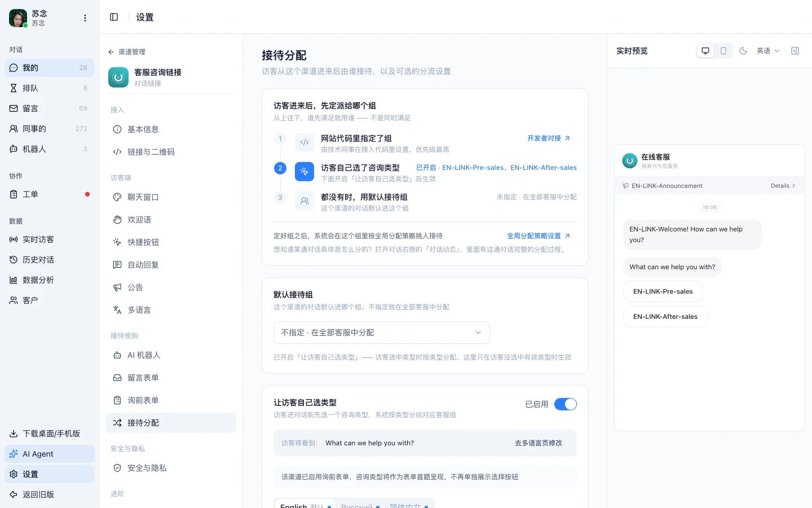Toggle sidebar collapse icon next to 设置

[x=114, y=17]
